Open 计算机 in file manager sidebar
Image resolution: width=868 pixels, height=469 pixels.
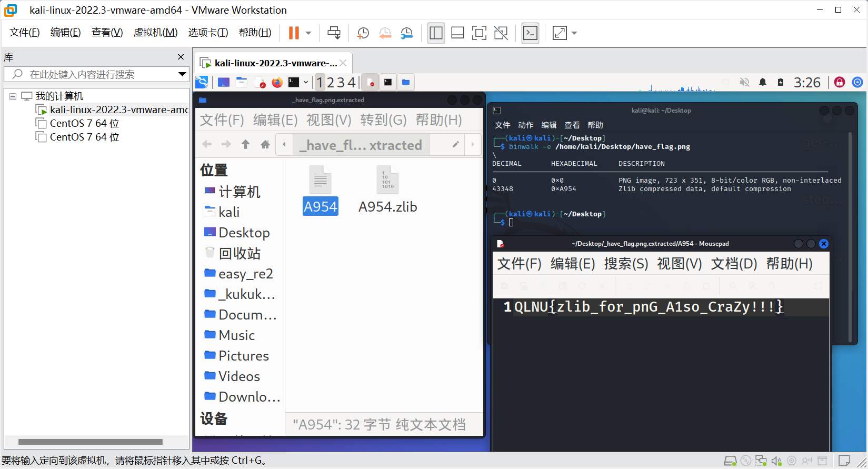coord(233,192)
